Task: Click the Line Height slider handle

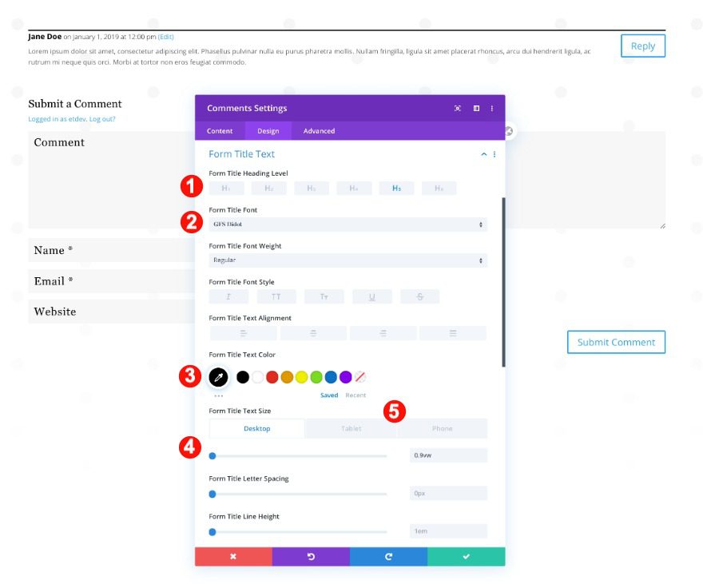Action: point(212,532)
